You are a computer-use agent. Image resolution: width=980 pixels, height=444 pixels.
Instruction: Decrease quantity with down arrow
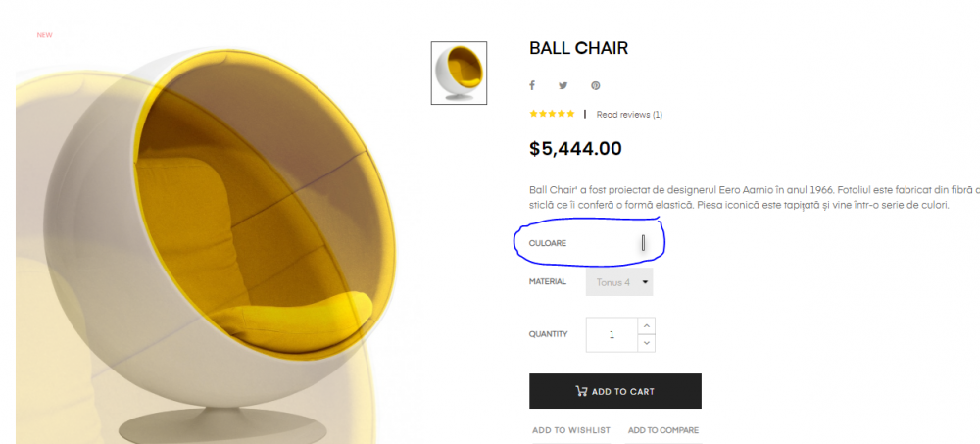(x=646, y=343)
